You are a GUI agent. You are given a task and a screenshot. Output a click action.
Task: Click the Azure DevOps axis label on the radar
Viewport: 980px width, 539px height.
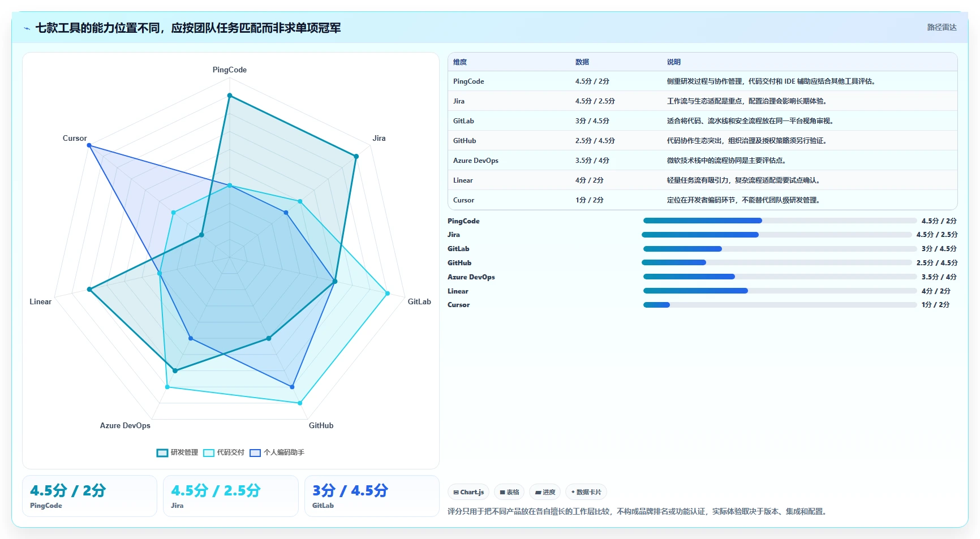[x=125, y=425]
